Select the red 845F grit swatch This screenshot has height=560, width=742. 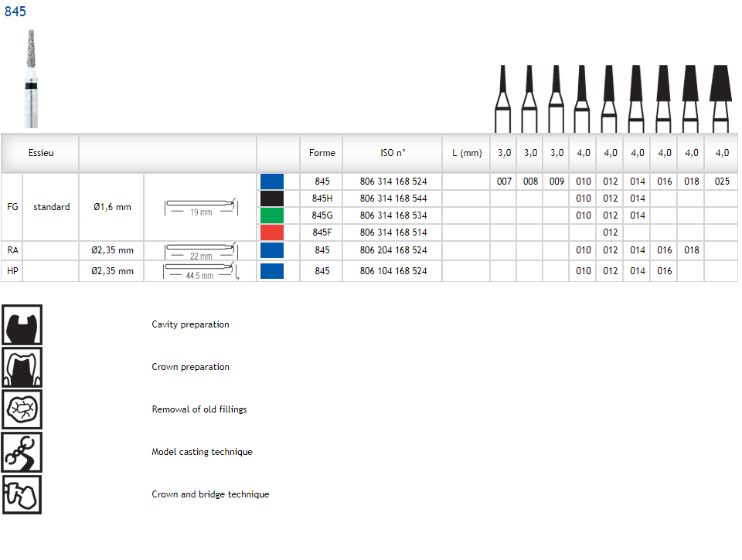coord(272,232)
